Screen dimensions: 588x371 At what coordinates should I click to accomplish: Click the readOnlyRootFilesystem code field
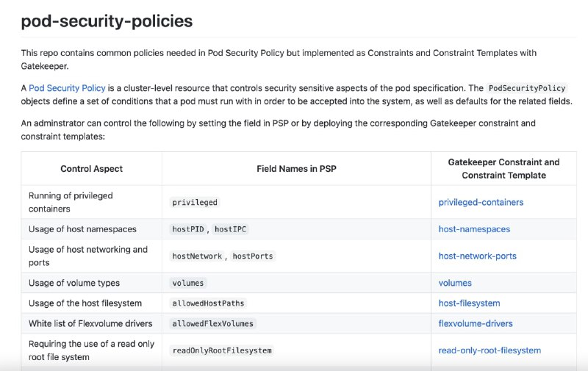click(x=222, y=350)
